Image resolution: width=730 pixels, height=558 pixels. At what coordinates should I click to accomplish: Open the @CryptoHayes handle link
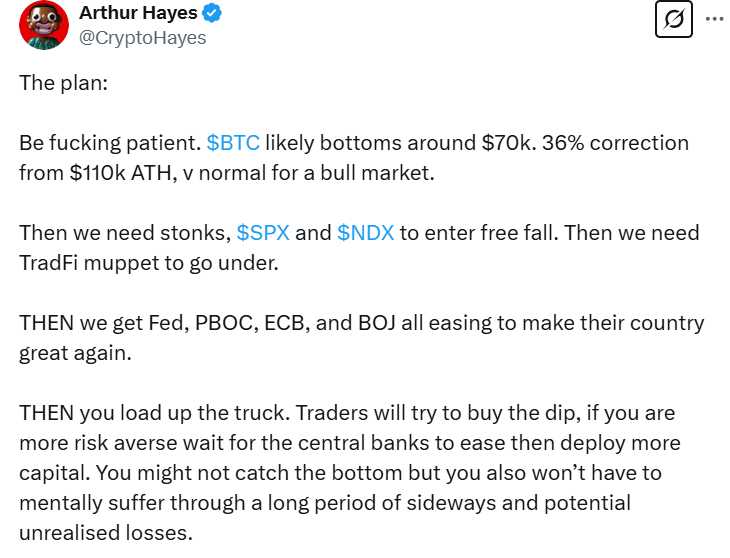click(142, 38)
